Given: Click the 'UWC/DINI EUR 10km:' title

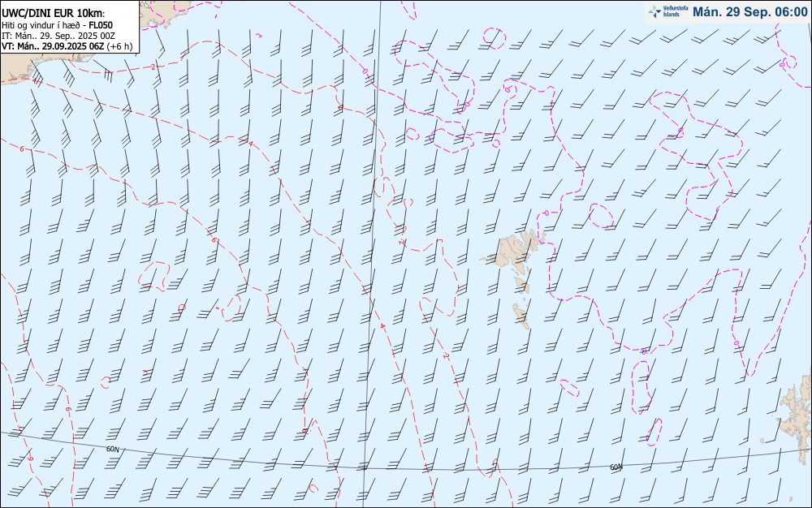Looking at the screenshot, I should [54, 14].
